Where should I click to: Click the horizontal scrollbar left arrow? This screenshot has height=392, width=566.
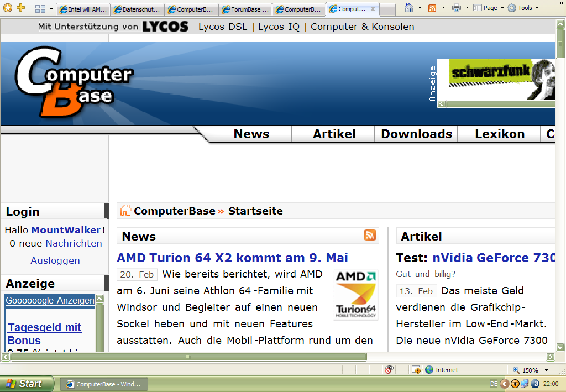[6, 357]
